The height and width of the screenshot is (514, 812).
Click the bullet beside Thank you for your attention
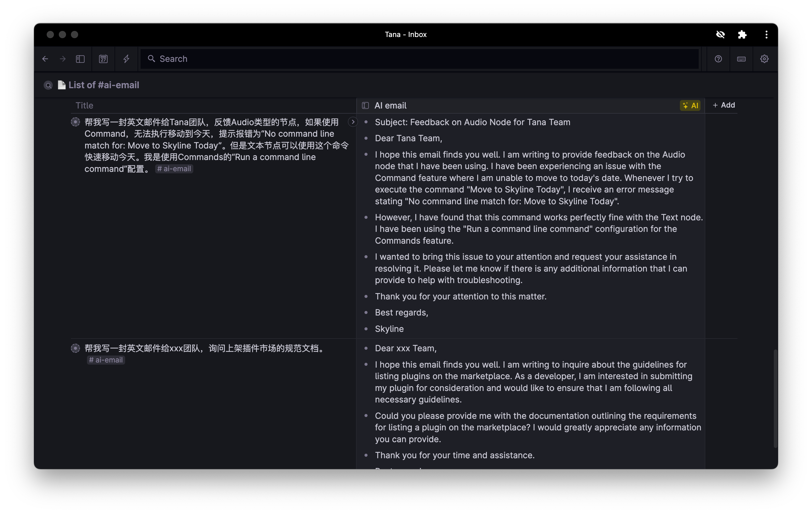point(366,296)
